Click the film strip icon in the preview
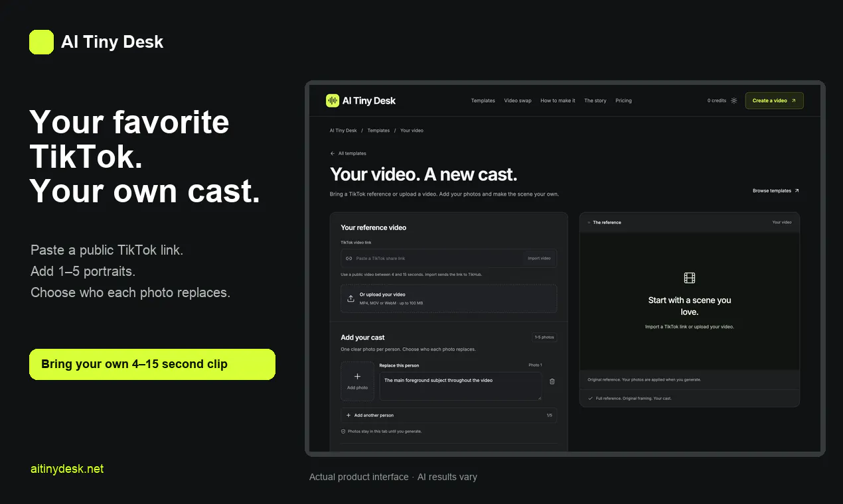This screenshot has height=504, width=843. coord(690,278)
